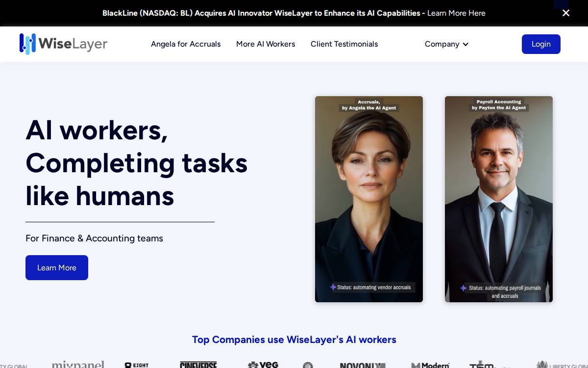Expand the Company dropdown menu

point(446,44)
